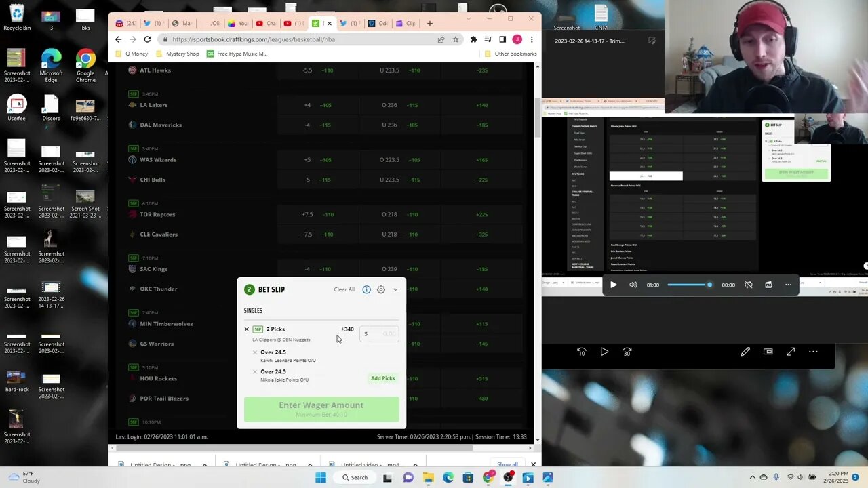The height and width of the screenshot is (488, 868).
Task: Skip back 10 seconds in player
Action: pyautogui.click(x=581, y=352)
